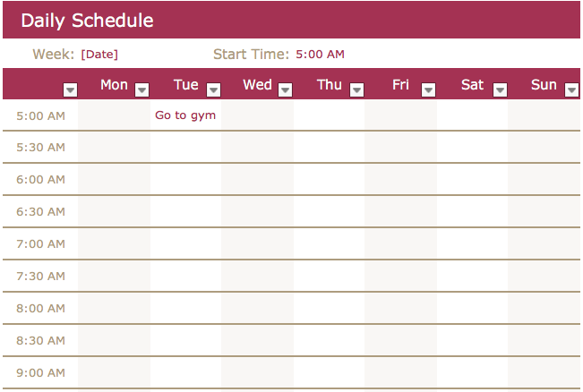
Task: Click the Wed column header
Action: [257, 85]
